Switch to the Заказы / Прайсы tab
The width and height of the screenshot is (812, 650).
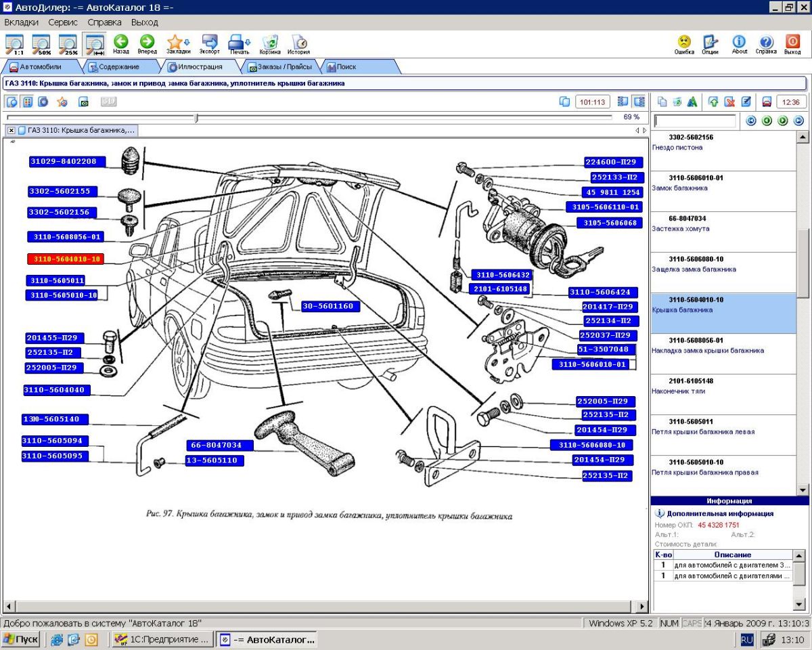coord(284,67)
